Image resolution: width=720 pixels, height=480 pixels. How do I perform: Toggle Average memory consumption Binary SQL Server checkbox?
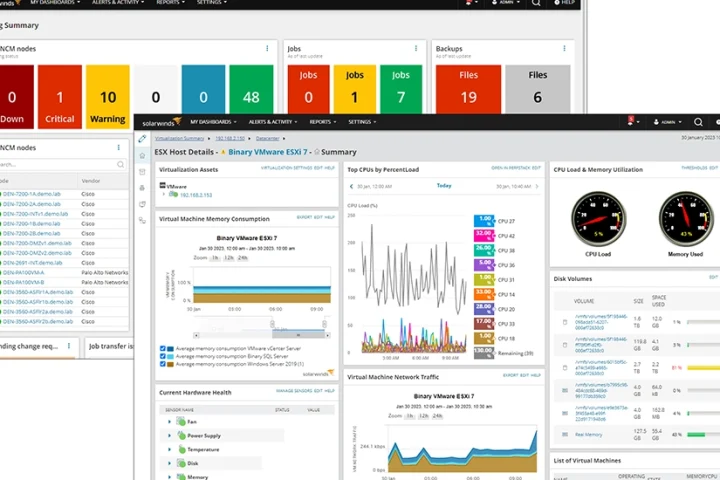pyautogui.click(x=163, y=357)
